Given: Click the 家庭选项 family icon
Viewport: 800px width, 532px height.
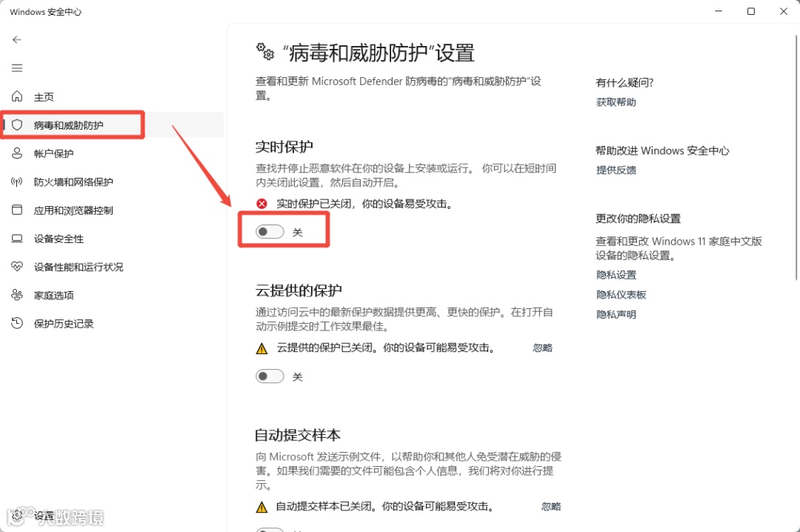Looking at the screenshot, I should [x=17, y=295].
